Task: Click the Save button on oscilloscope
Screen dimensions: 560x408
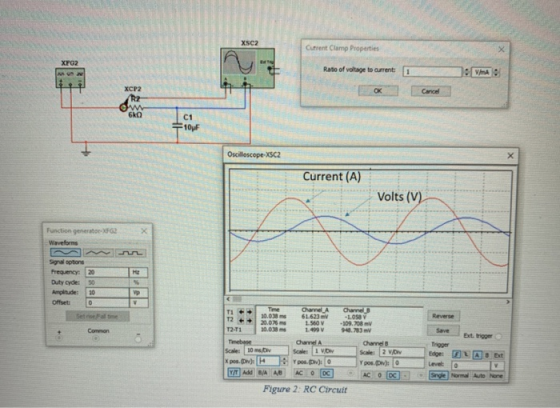Action: coord(443,330)
